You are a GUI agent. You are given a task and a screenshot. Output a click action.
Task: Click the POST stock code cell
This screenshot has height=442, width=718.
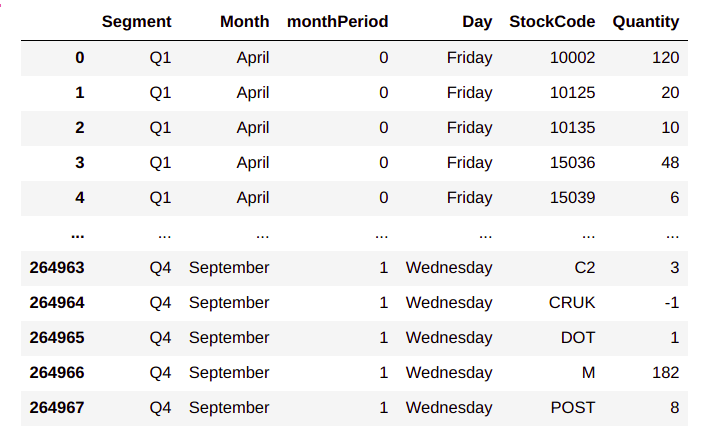pos(573,407)
